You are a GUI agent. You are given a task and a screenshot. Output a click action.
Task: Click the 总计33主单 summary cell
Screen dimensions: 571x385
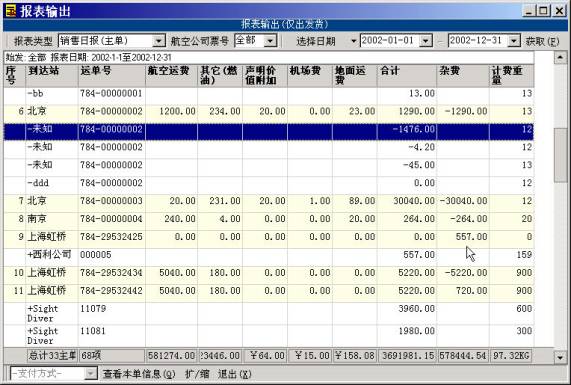pos(52,355)
